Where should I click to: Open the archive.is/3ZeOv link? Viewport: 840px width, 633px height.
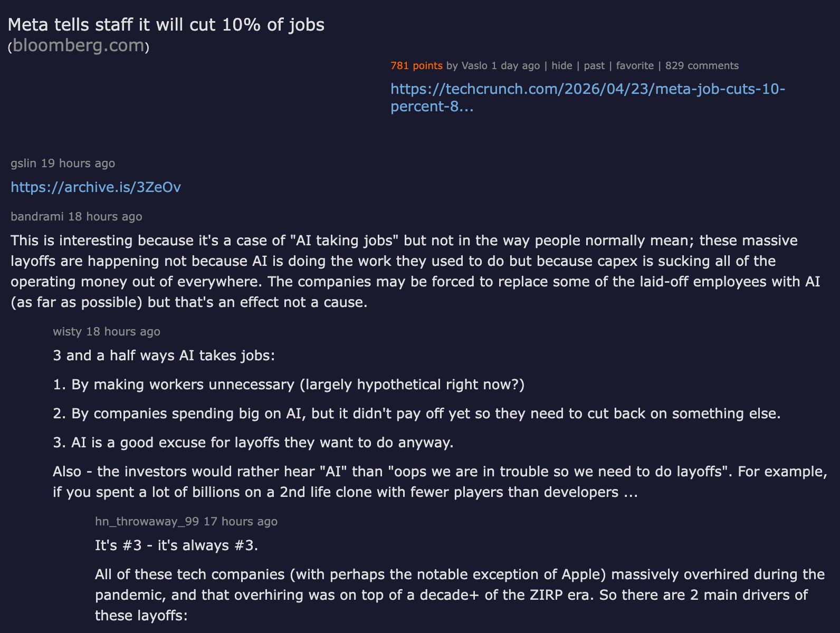point(96,187)
